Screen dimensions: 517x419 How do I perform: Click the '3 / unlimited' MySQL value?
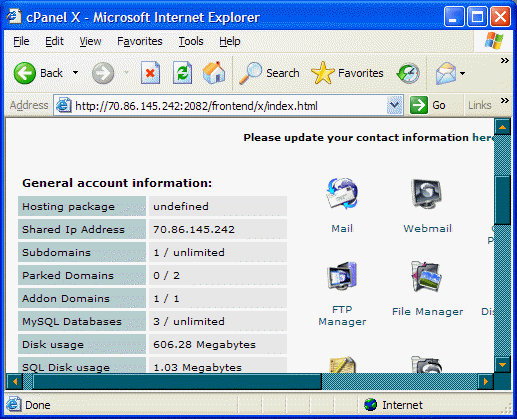(189, 322)
